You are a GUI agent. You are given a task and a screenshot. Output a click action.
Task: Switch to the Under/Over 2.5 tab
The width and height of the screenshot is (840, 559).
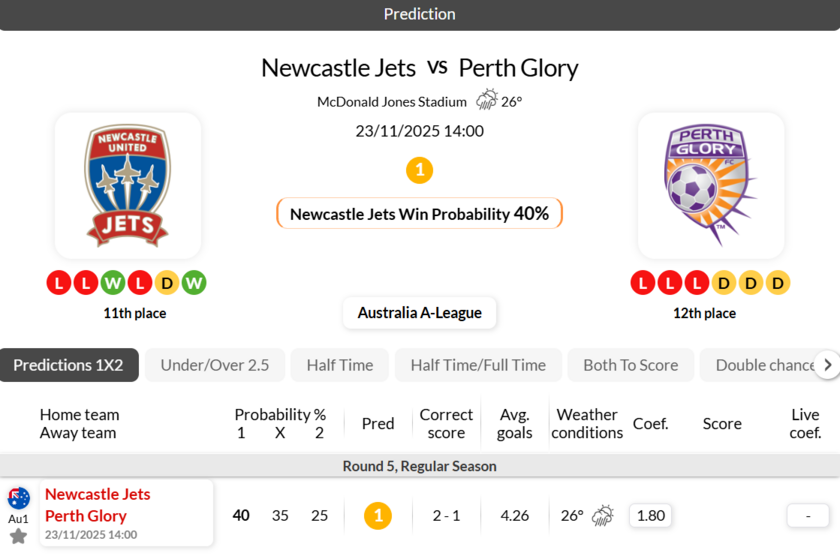(x=215, y=365)
